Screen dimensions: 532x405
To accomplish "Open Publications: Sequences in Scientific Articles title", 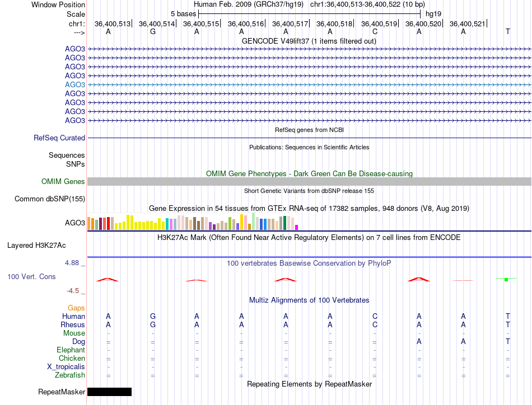I will pyautogui.click(x=309, y=147).
